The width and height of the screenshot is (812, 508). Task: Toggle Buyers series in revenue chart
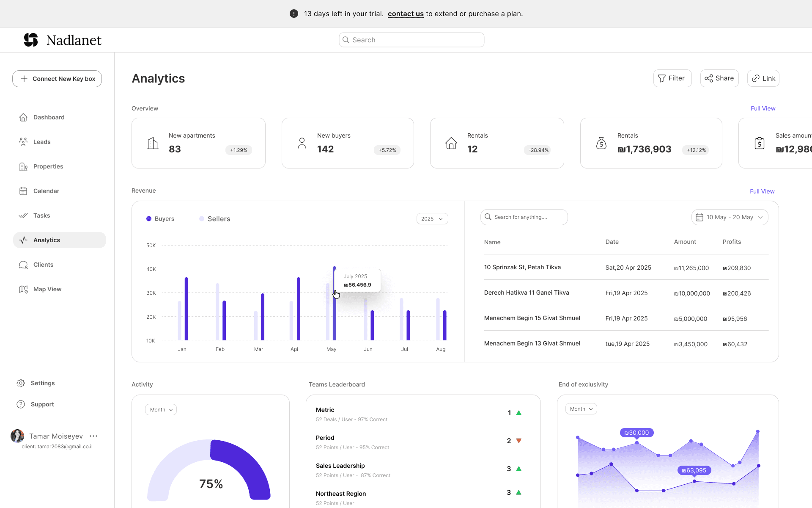160,219
